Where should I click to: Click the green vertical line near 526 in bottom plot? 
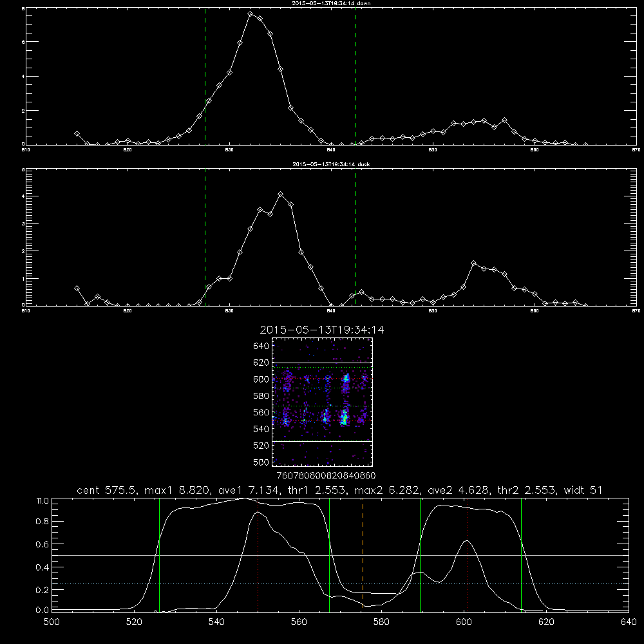[x=159, y=554]
